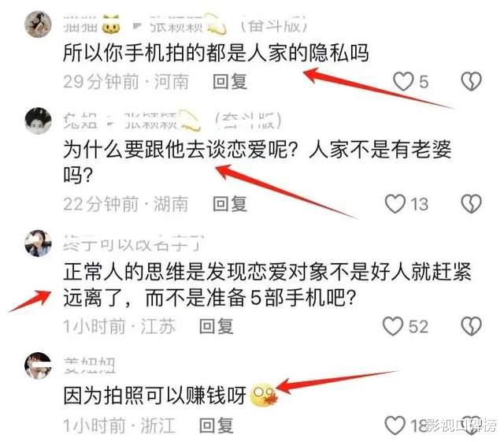Viewport: 504px width, 442px height.
Task: Select the comment starting 为什么要跟他去谈恋爱呢
Action: 258,162
